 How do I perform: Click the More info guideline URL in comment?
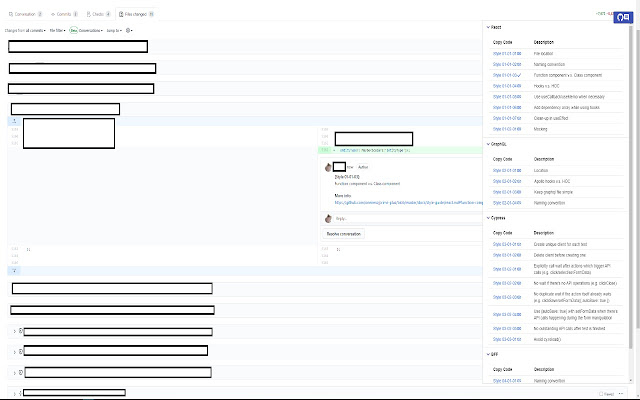(x=408, y=202)
